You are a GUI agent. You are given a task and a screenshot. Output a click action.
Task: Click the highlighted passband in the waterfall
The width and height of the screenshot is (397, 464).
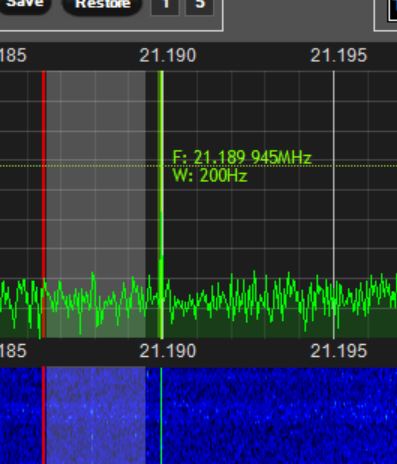pos(96,415)
